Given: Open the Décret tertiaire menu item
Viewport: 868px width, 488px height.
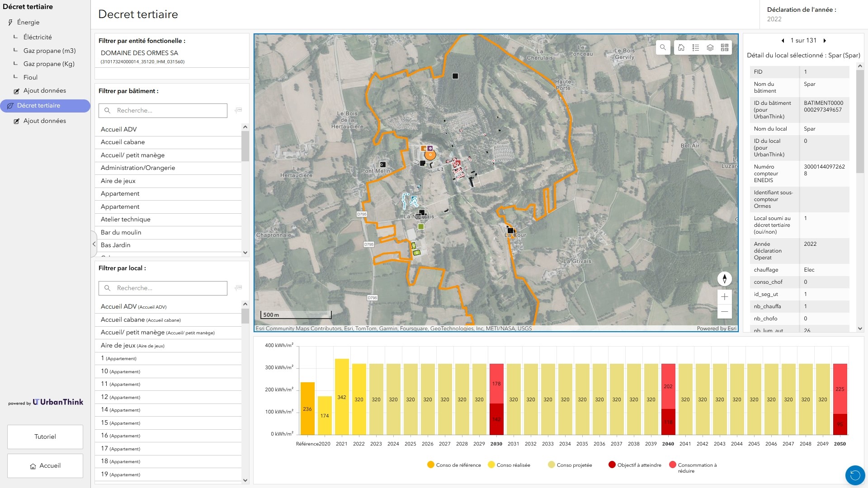Looking at the screenshot, I should 38,106.
